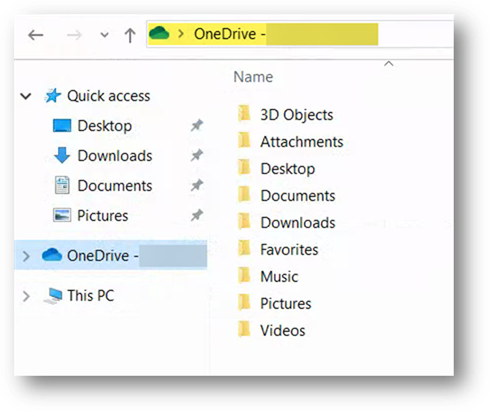Click the green OneDrive cloud in address bar

[159, 33]
